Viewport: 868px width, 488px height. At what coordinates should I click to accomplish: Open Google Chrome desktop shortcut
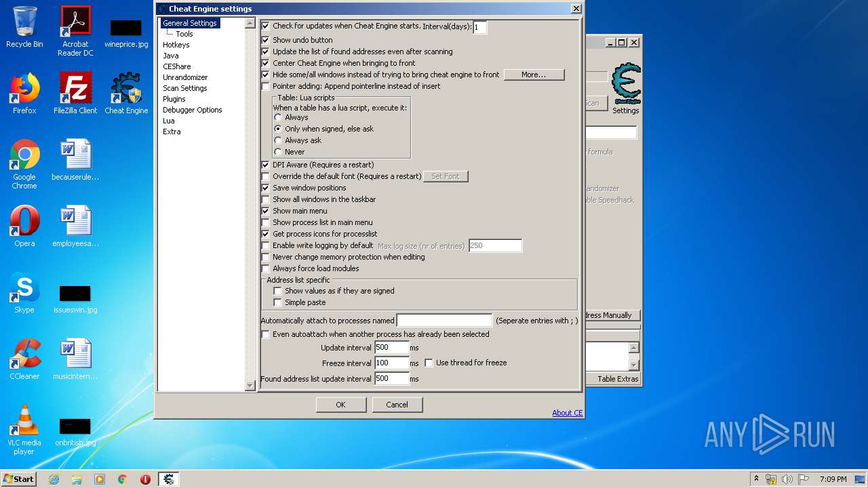coord(24,164)
